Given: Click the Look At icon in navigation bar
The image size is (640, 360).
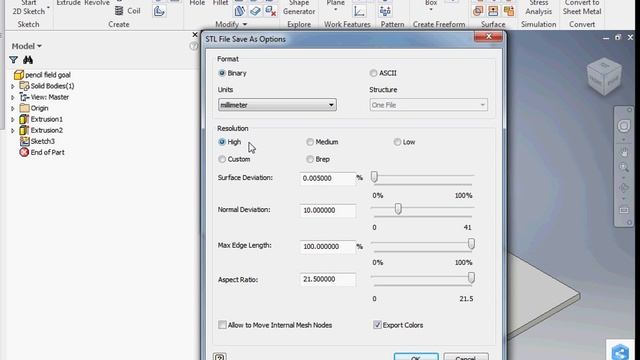Looking at the screenshot, I should pos(624,210).
